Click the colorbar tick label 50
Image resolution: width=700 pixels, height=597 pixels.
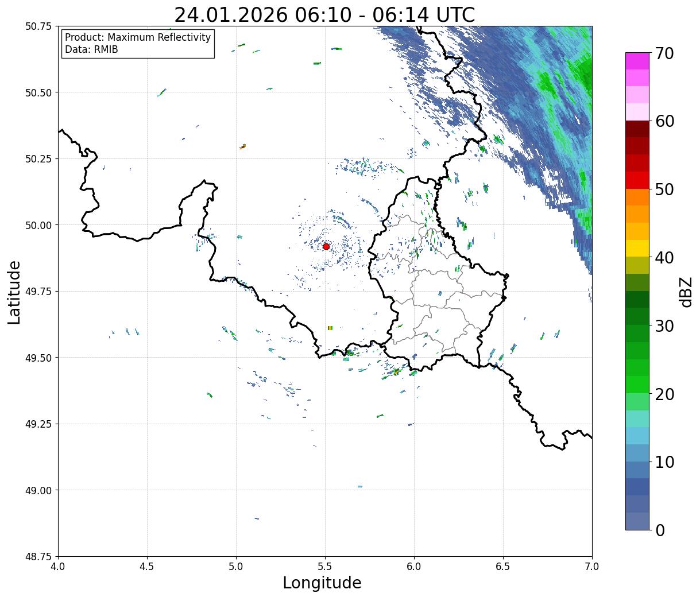(664, 189)
